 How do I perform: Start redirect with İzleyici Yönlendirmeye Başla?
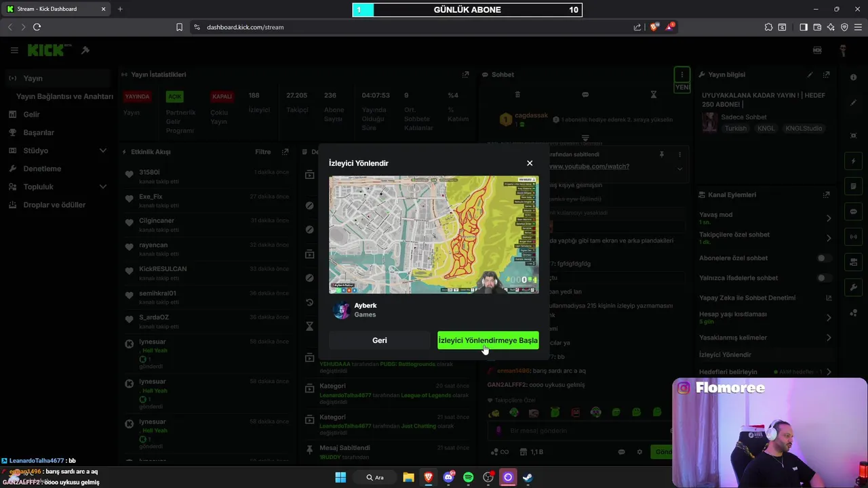point(488,340)
